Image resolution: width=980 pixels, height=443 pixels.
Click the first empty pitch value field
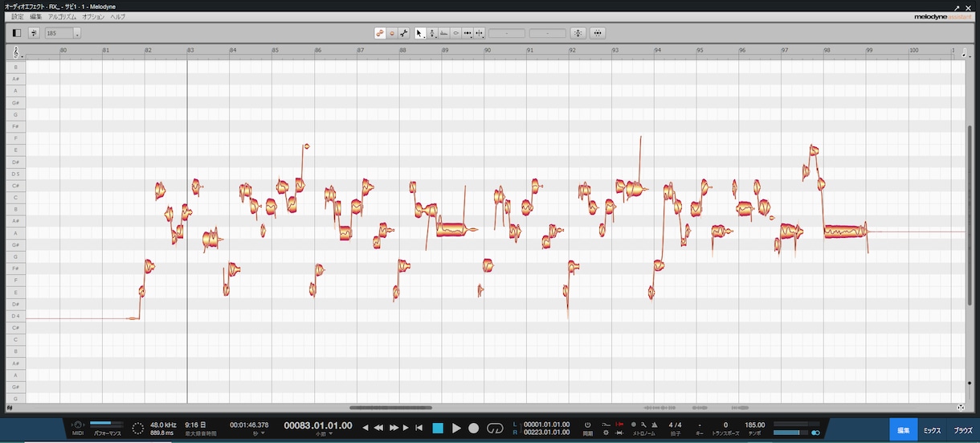coord(507,33)
